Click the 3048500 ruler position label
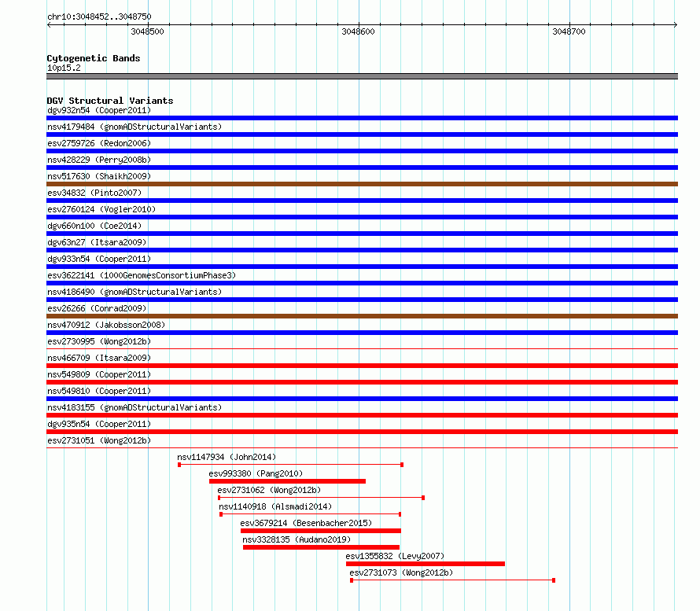The width and height of the screenshot is (700, 611). click(x=147, y=31)
